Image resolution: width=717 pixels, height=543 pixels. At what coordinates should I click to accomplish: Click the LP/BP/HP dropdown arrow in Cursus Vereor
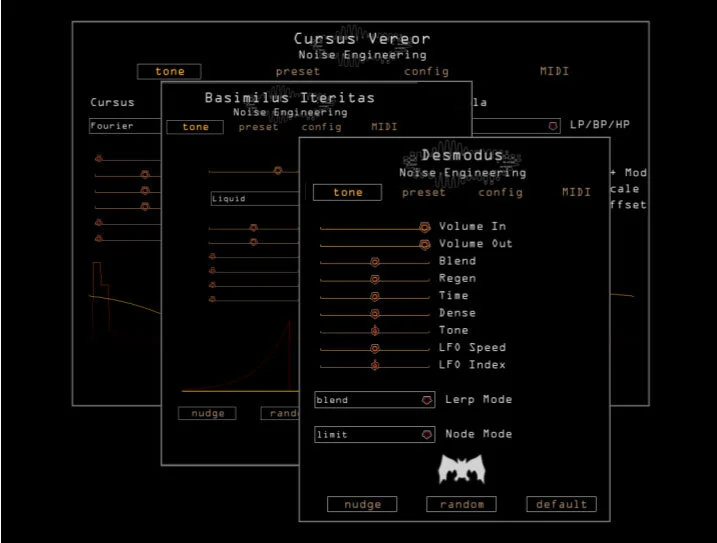pyautogui.click(x=553, y=126)
